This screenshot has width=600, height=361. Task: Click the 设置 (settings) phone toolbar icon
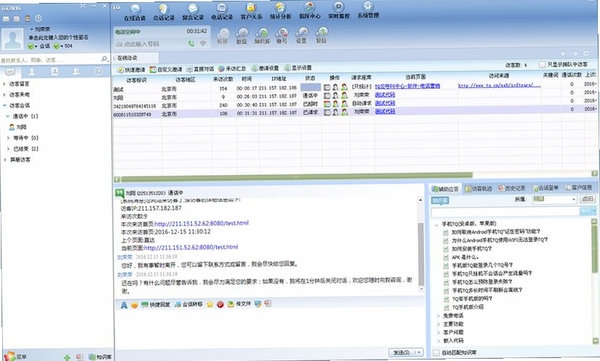(302, 36)
